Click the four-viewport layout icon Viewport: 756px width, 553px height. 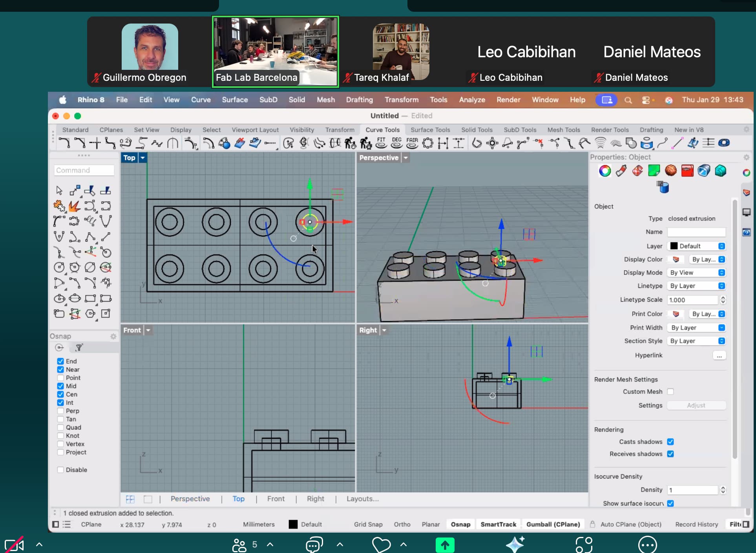point(130,499)
